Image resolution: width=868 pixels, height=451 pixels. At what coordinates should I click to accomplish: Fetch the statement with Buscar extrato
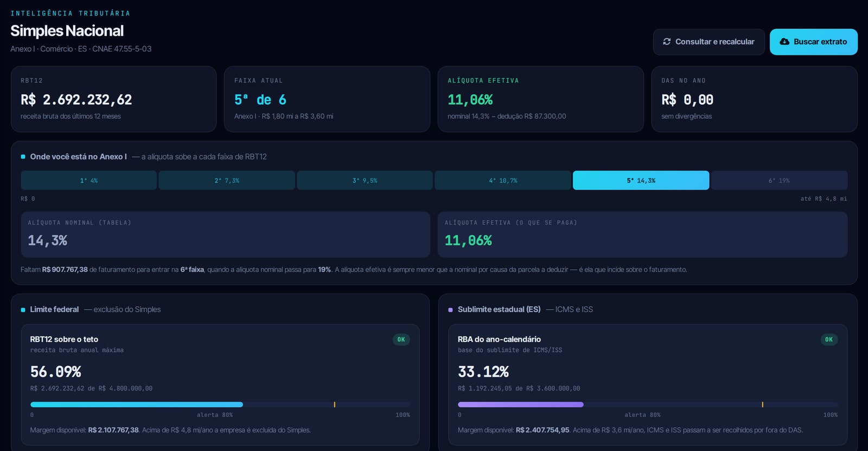click(x=813, y=42)
